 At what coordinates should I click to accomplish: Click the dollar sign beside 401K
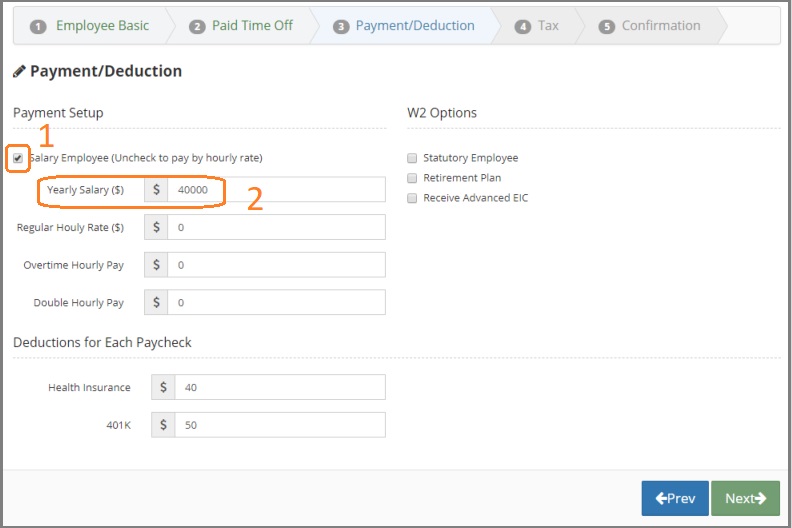coord(163,425)
